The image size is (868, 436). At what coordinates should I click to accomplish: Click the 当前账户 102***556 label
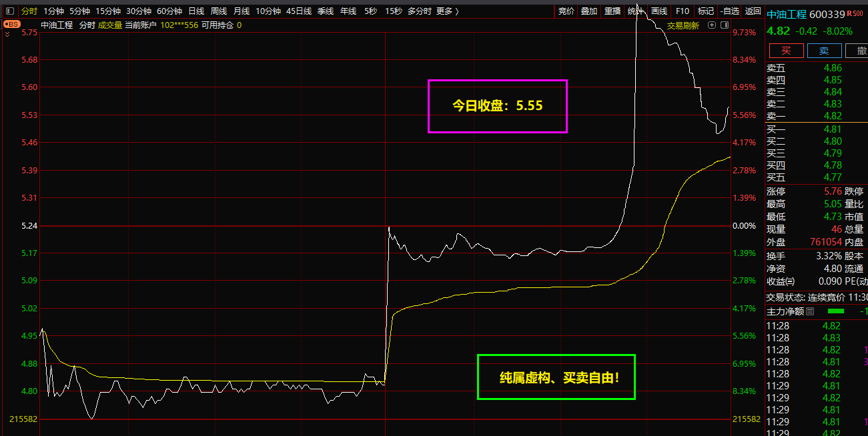pos(161,25)
